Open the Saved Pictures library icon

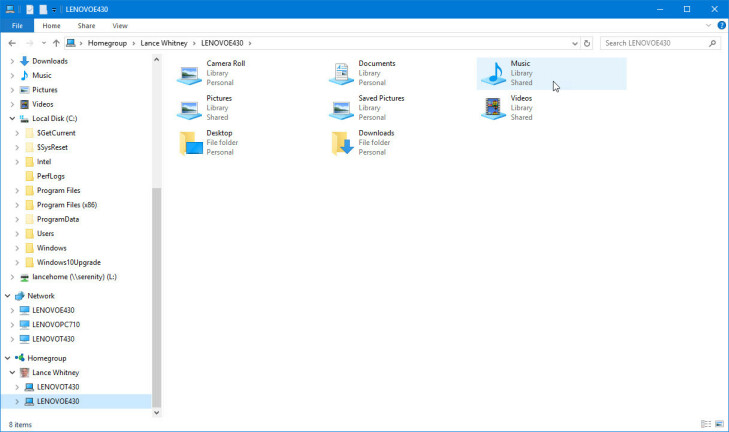[341, 109]
